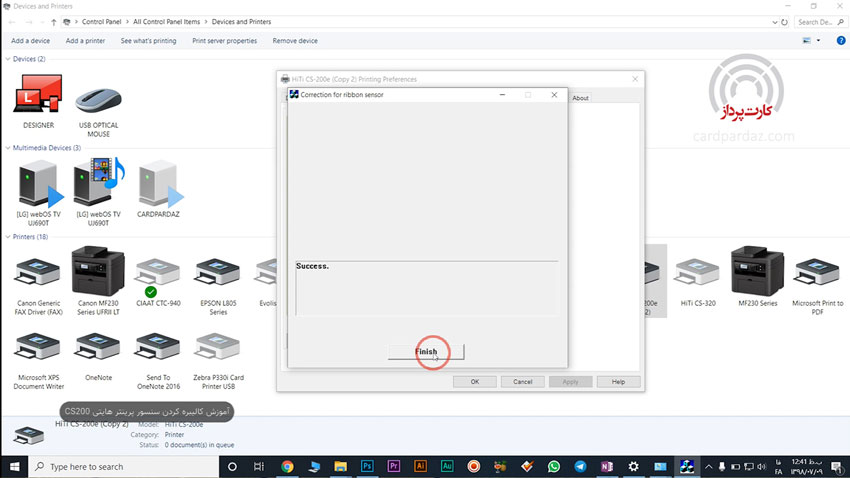The height and width of the screenshot is (478, 850).
Task: Click the taskbar search box
Action: tap(124, 467)
